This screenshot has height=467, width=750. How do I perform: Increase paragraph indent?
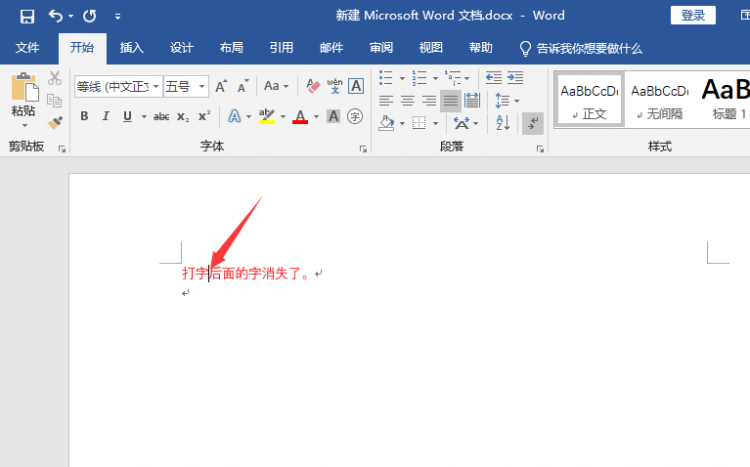click(515, 77)
